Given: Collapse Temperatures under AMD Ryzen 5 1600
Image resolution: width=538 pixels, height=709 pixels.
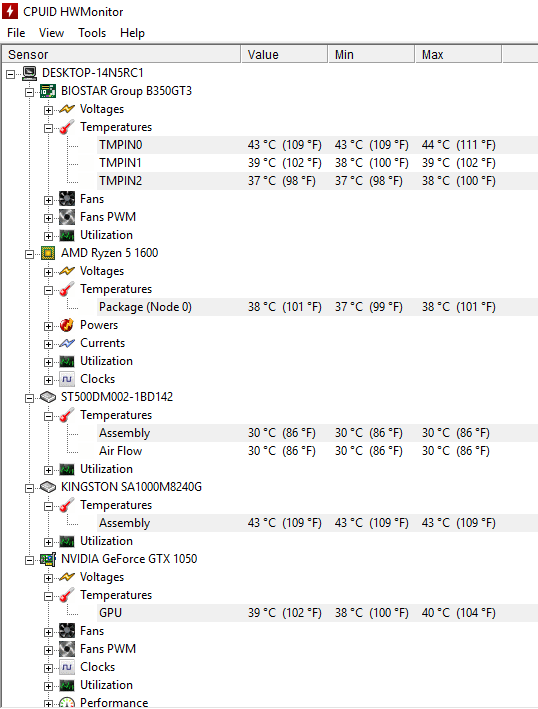Looking at the screenshot, I should tap(48, 290).
